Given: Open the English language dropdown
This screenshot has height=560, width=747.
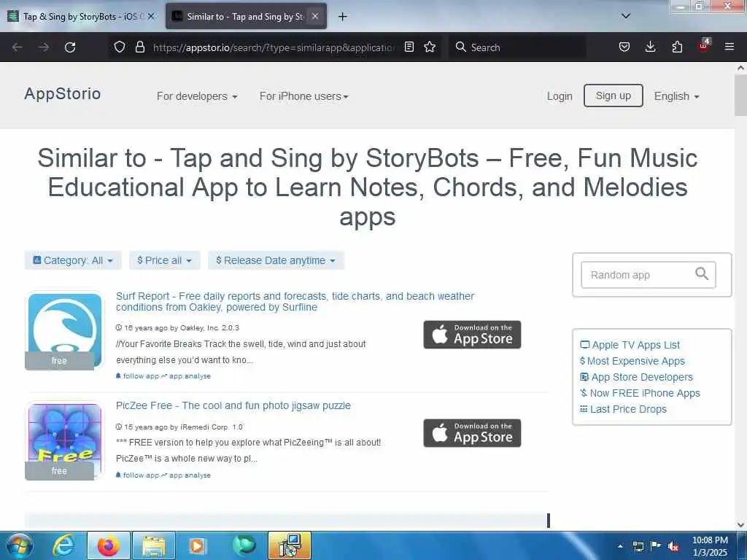Looking at the screenshot, I should tap(676, 96).
